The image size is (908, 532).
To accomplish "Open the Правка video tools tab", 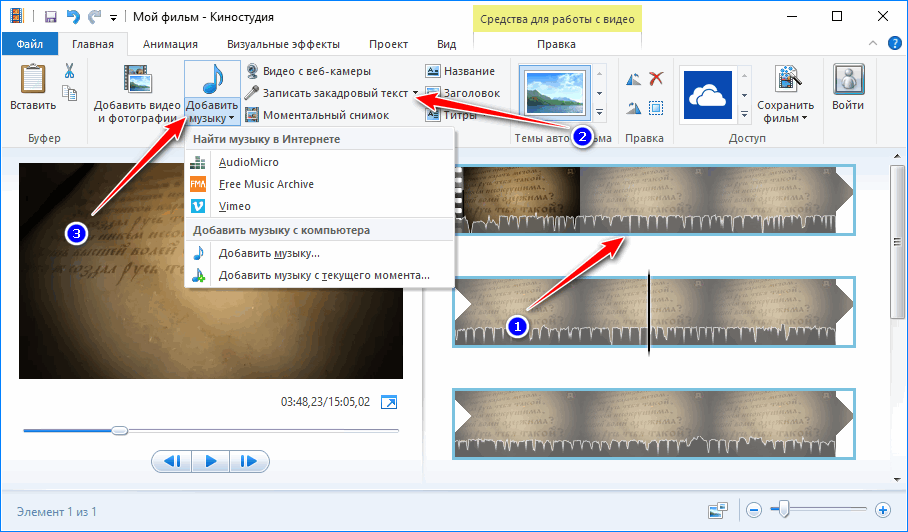I will tap(556, 44).
